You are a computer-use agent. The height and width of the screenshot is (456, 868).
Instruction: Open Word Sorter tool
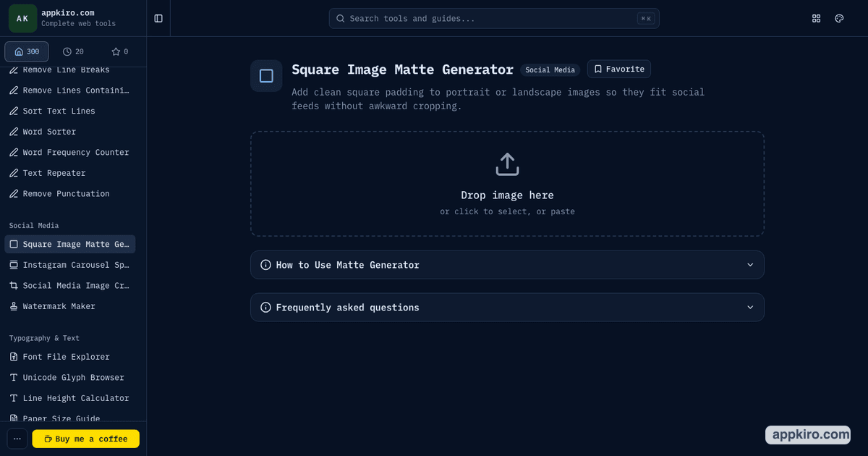[70, 132]
